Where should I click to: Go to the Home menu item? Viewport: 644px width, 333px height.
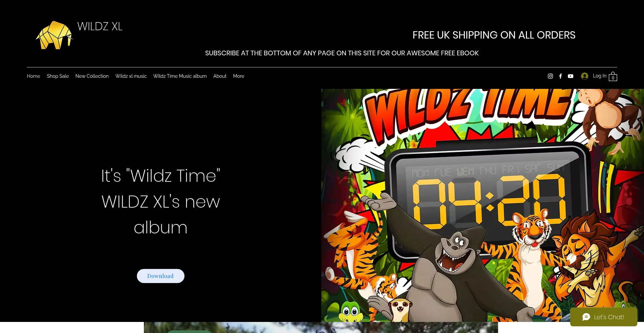(33, 76)
